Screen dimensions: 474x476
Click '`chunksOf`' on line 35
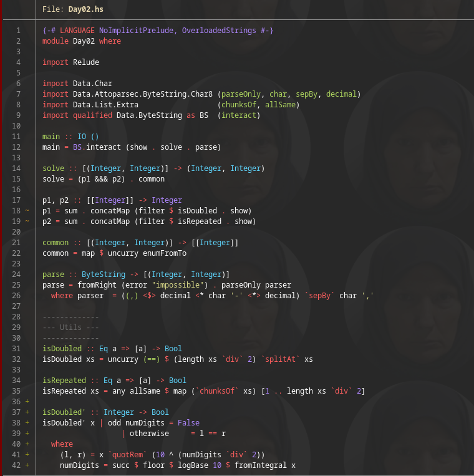click(217, 391)
